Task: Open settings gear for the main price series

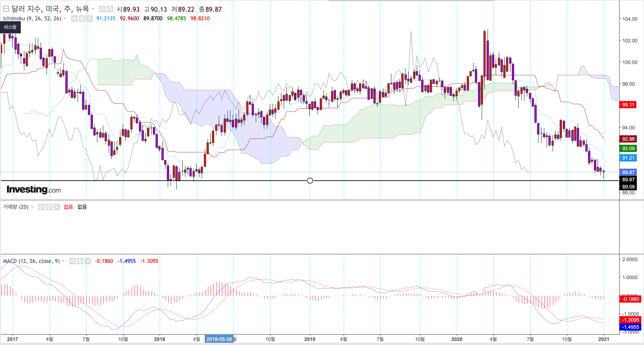Action: (x=110, y=9)
